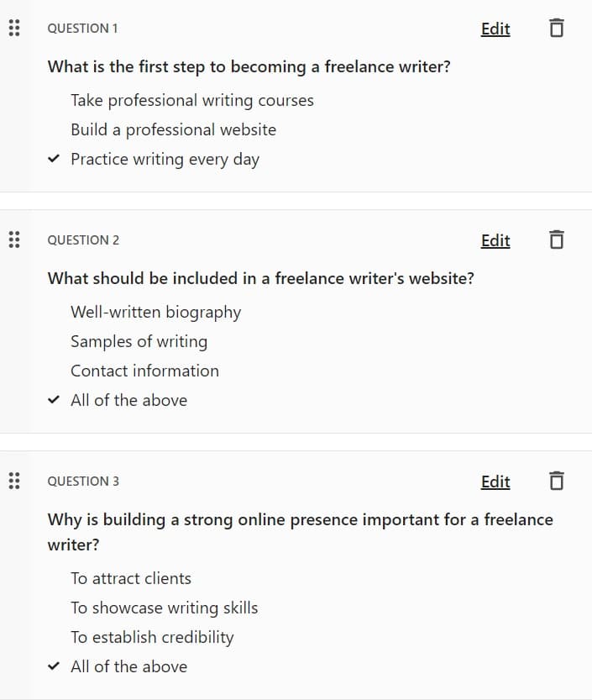592x700 pixels.
Task: Click the checkmark beside Practice writing every day
Action: click(x=54, y=159)
